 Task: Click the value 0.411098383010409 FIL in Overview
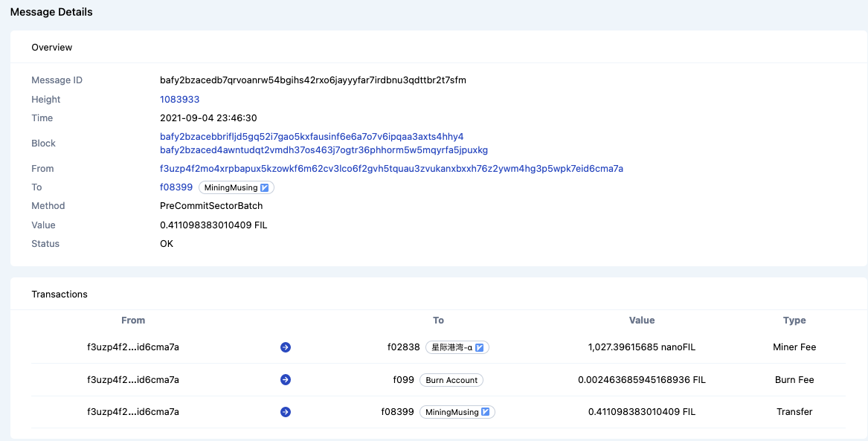click(x=214, y=225)
